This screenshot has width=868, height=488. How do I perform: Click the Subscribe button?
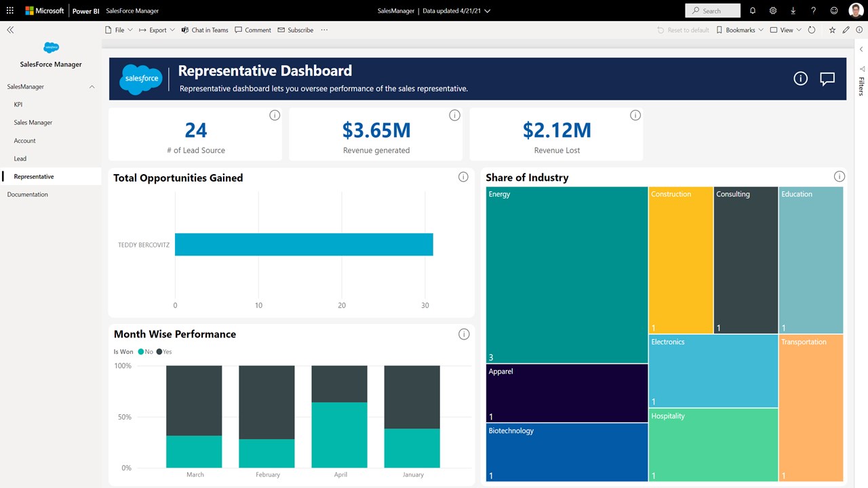[296, 30]
